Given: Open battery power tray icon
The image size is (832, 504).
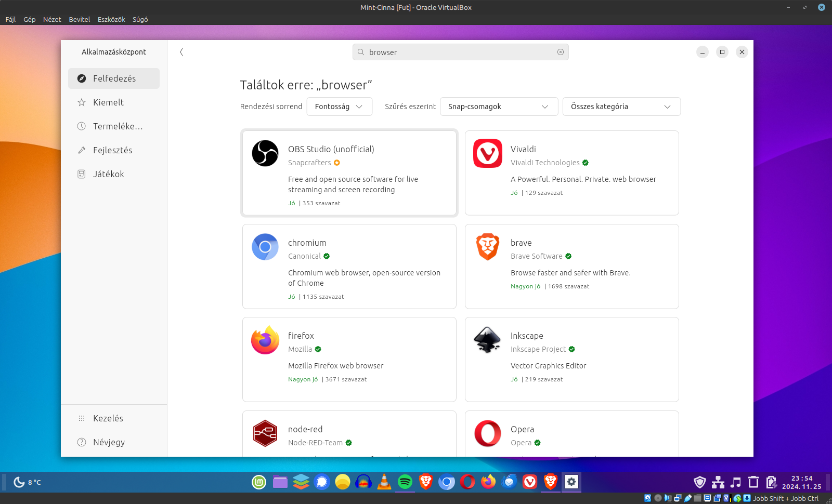Looking at the screenshot, I should [771, 482].
